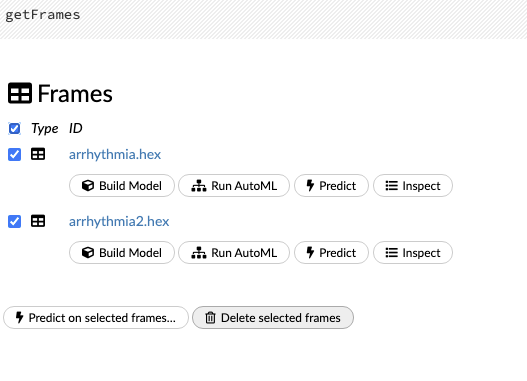Predict using the arrhythmia2.hex frame
Viewport: 527px width, 381px height.
(331, 253)
